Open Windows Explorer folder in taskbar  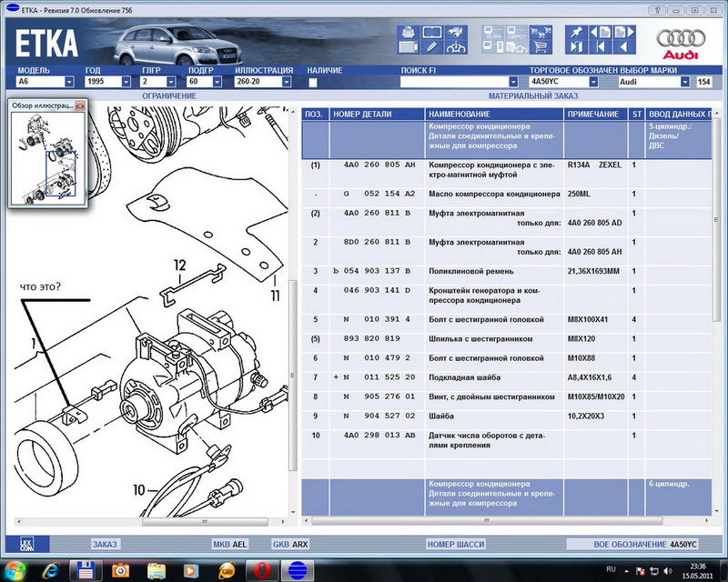coord(156,570)
